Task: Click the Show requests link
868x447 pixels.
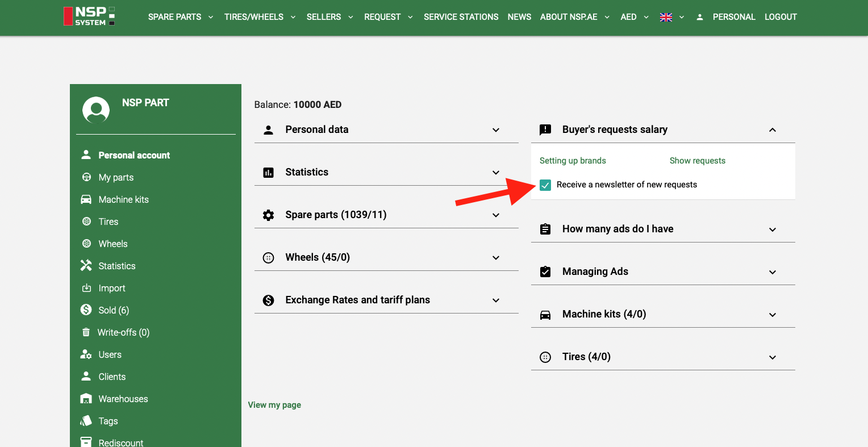Action: [x=697, y=161]
